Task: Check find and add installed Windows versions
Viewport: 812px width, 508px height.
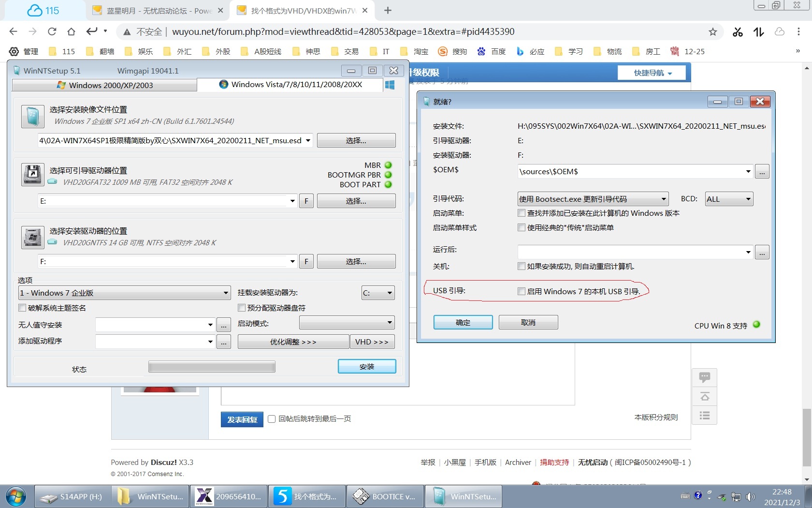Action: coord(522,213)
